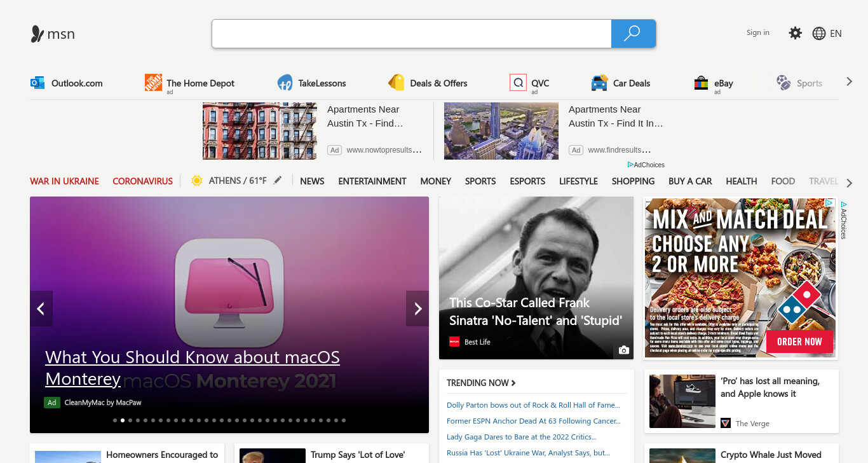
Task: Click the Frank Sinatra article photo
Action: (536, 278)
